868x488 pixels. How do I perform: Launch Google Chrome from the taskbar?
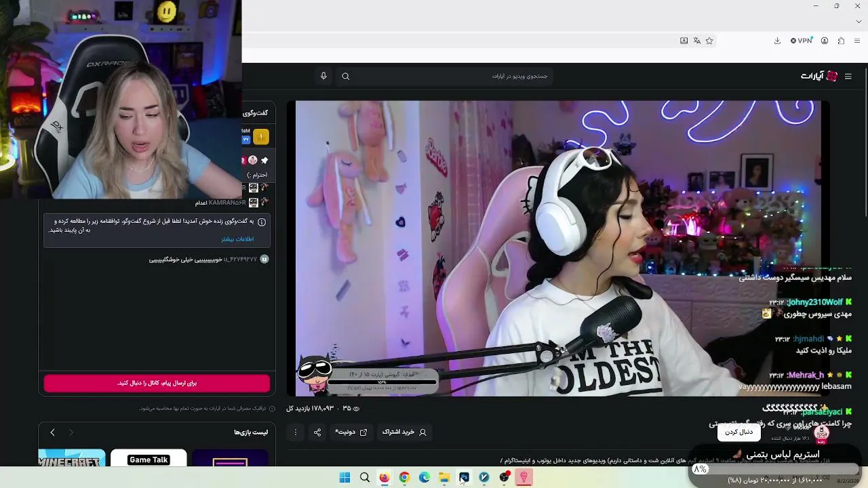pos(404,478)
